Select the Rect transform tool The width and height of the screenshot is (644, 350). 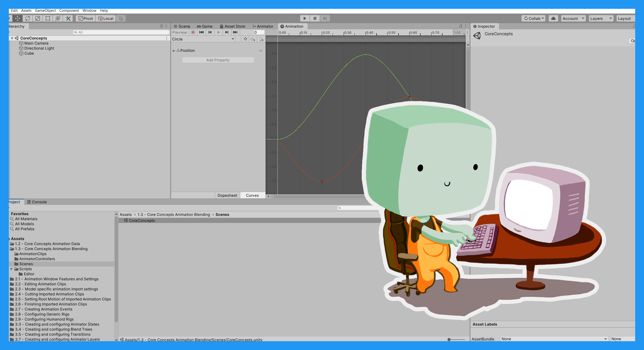pyautogui.click(x=48, y=18)
